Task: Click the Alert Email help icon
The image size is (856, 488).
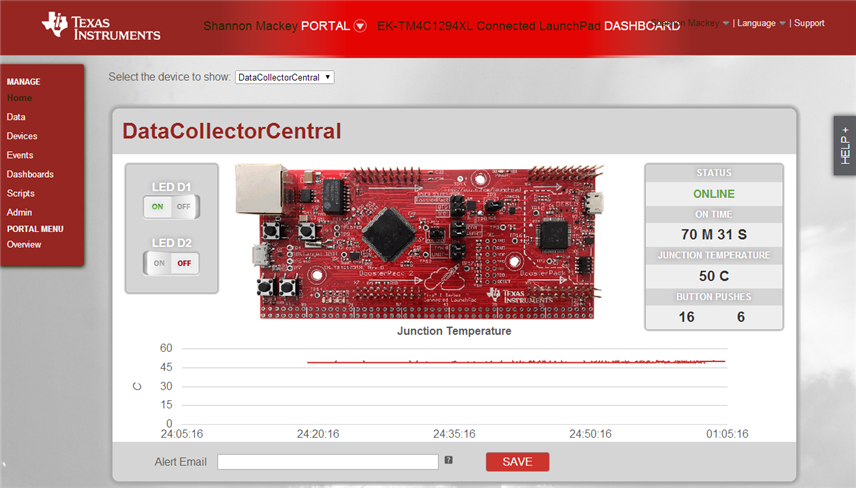Action: tap(448, 460)
